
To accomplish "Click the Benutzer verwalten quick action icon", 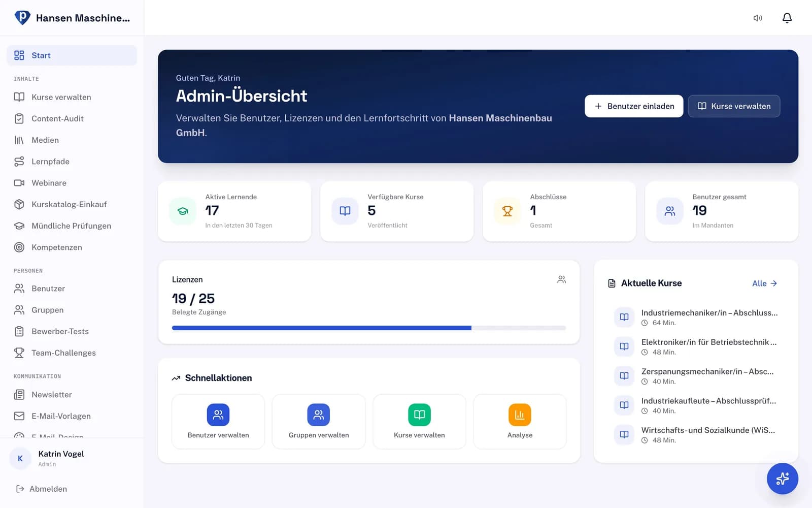I will 218,415.
